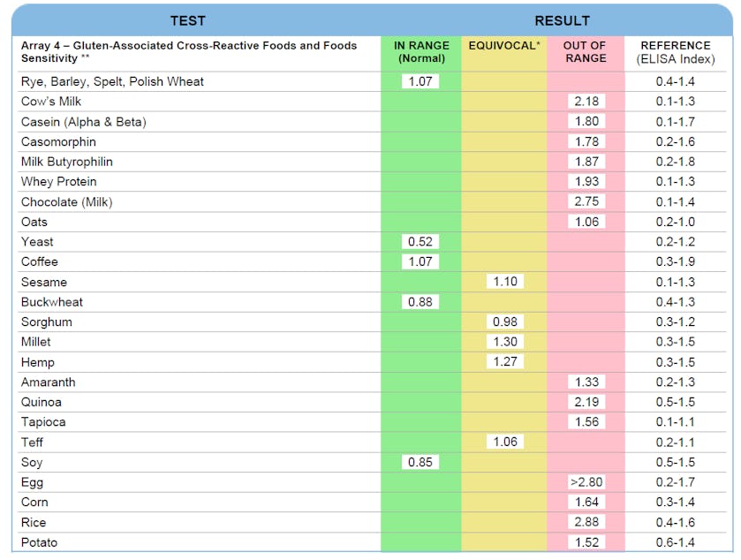
Task: Select the EQUIVOCAL column header
Action: coord(504,46)
